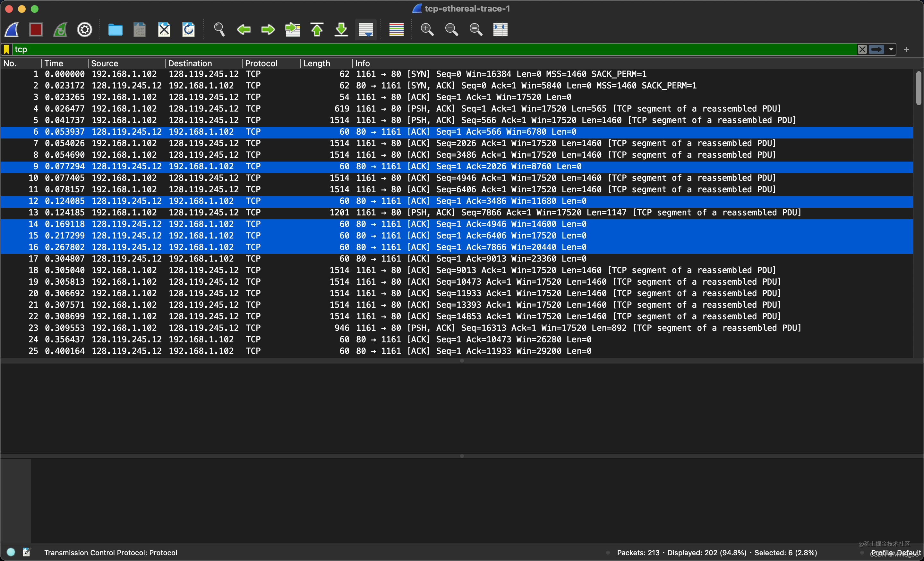
Task: Zoom in on the packet list text
Action: click(x=427, y=29)
